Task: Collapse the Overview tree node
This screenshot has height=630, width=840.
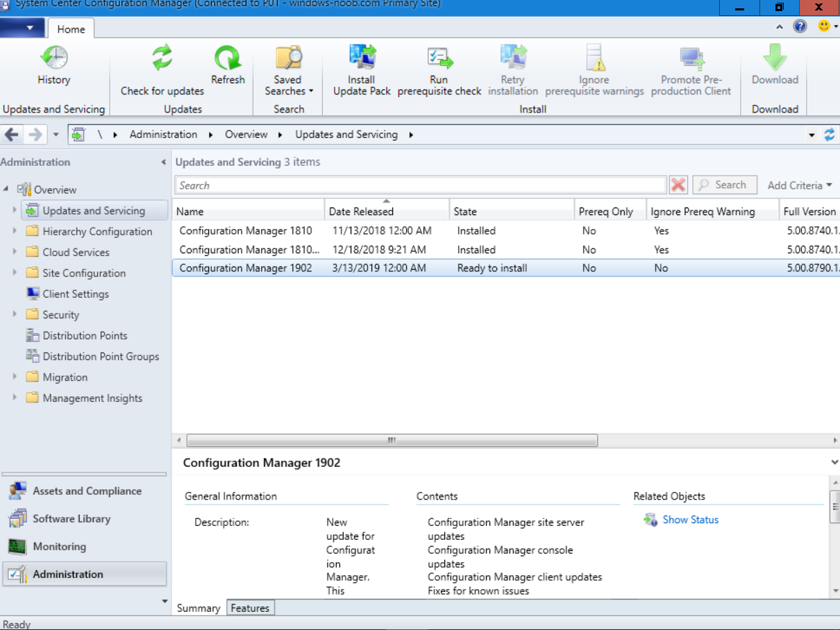Action: 6,189
